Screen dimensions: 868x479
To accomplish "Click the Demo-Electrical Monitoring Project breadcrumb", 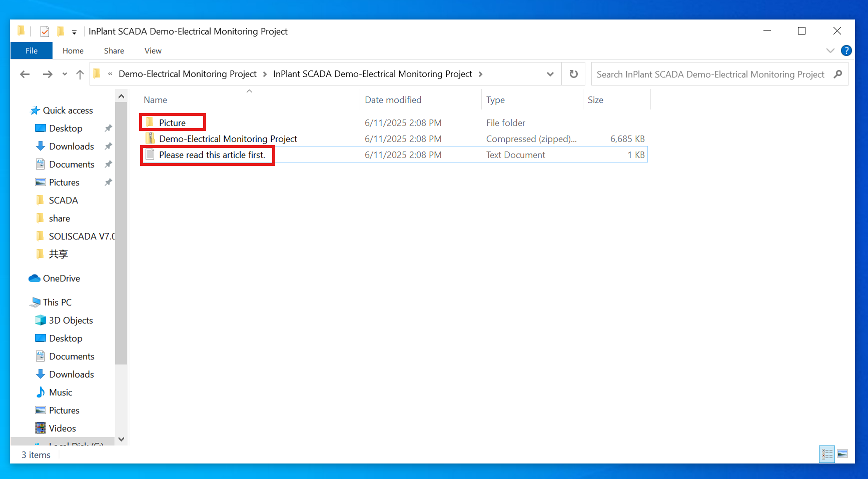I will (188, 74).
